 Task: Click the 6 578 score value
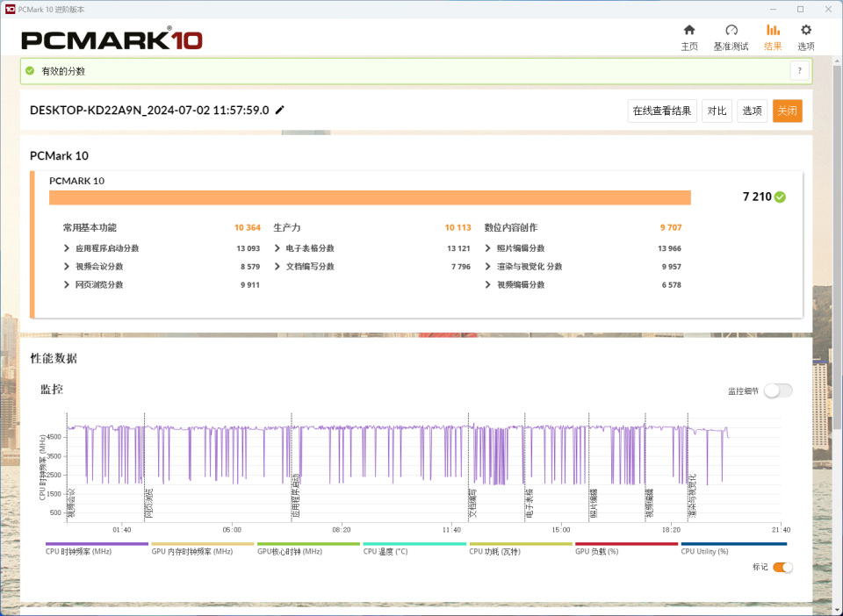click(672, 284)
